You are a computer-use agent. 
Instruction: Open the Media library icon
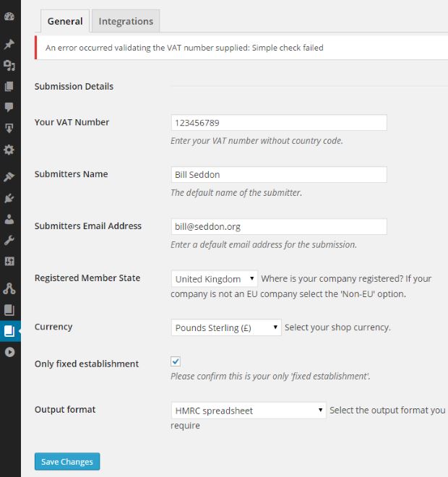(x=9, y=66)
